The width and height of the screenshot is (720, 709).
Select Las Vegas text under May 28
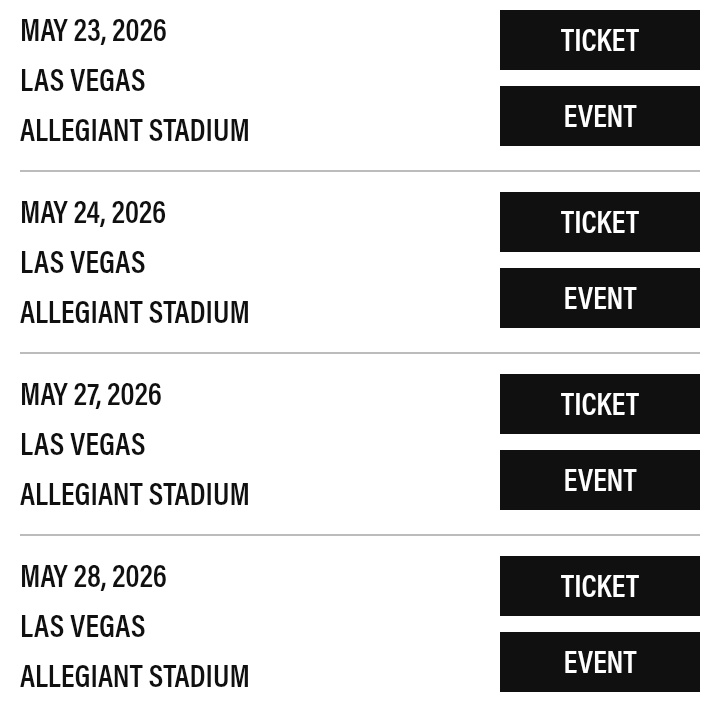pyautogui.click(x=83, y=626)
